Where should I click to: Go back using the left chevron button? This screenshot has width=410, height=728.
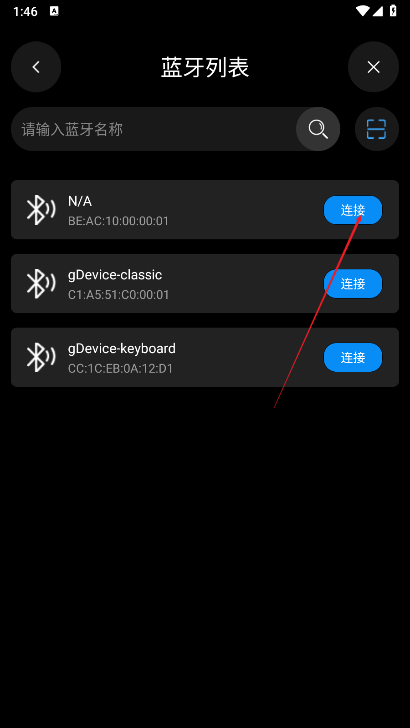click(x=36, y=67)
